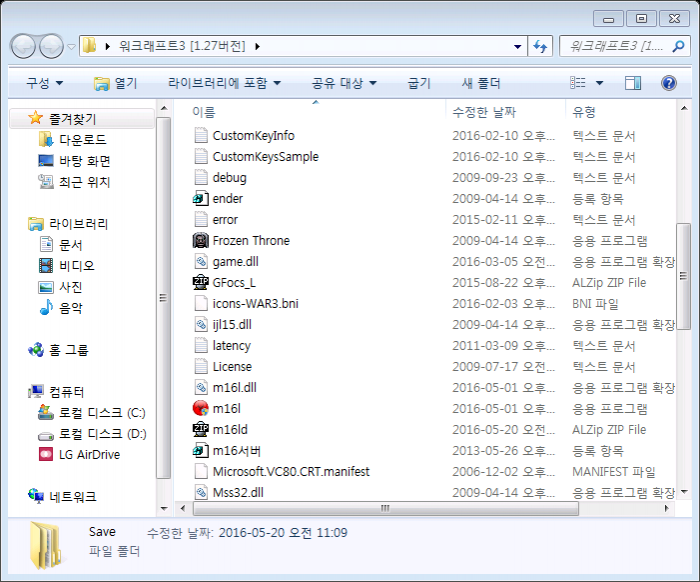The height and width of the screenshot is (582, 700).
Task: Select m16ld zip archive icon
Action: [x=201, y=429]
